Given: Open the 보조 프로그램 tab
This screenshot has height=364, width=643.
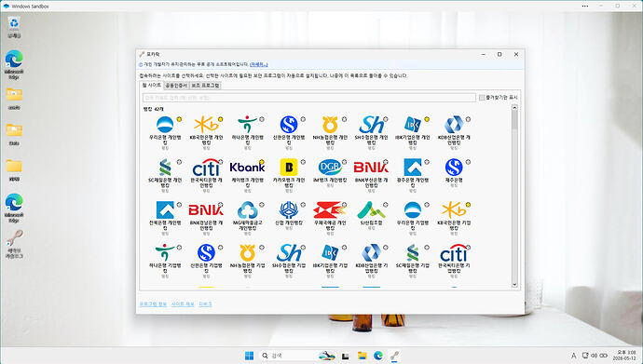Looking at the screenshot, I should [x=205, y=86].
